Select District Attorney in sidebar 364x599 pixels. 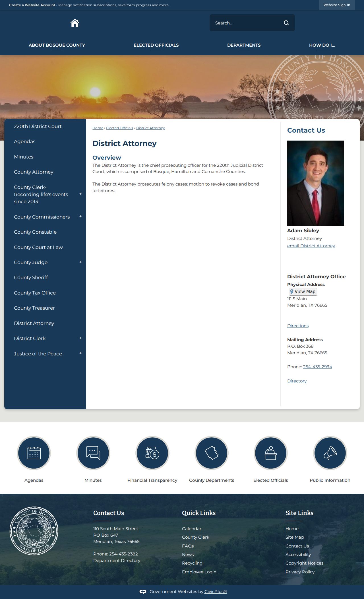click(x=34, y=323)
